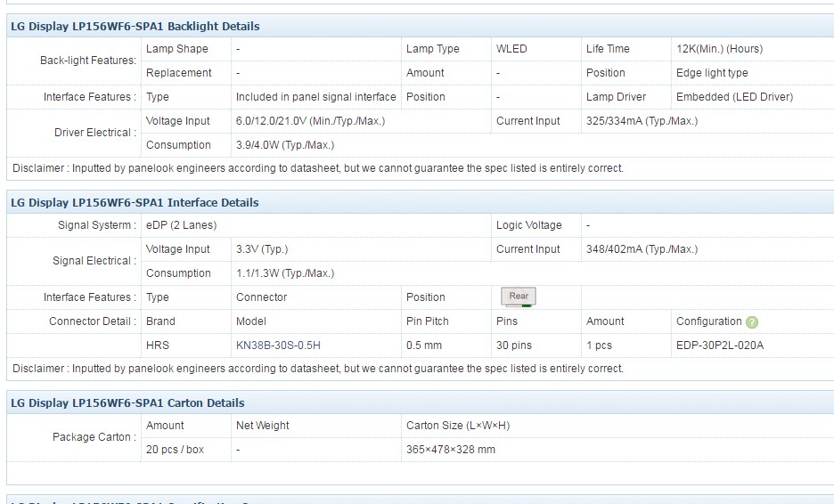Viewport: 834px width, 504px height.
Task: Select the eDP (2 Lanes) signal system value
Action: pos(182,225)
